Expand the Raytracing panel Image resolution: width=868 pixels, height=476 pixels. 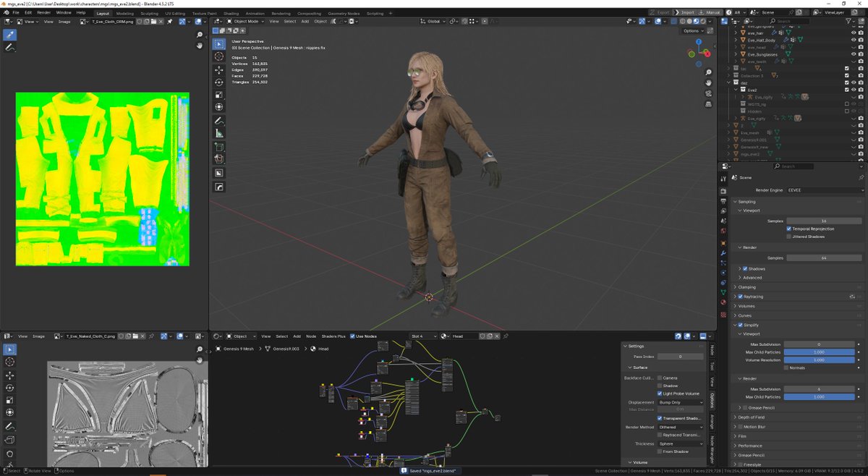[736, 297]
